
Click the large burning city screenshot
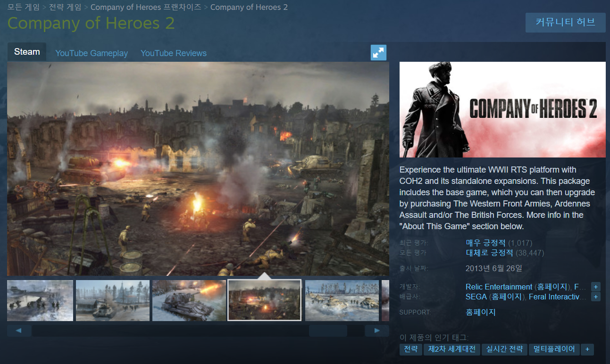(198, 169)
